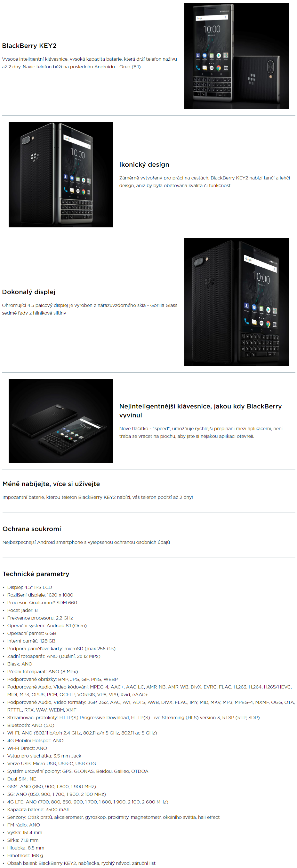The image size is (297, 868).
Task: Click the Méně nabíjejte, více si užívejte heading
Action: coord(51,484)
